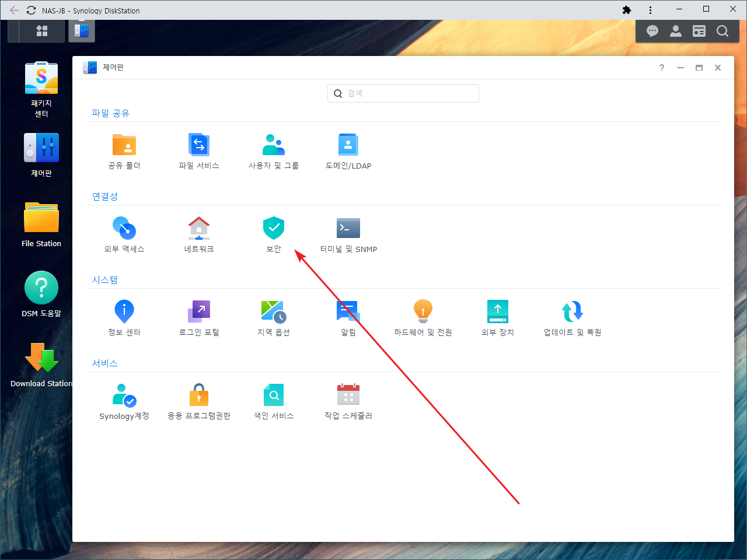Viewport: 747px width, 560px height.
Task: Open 색인 서비스 (Indexing Service)
Action: coord(273,401)
